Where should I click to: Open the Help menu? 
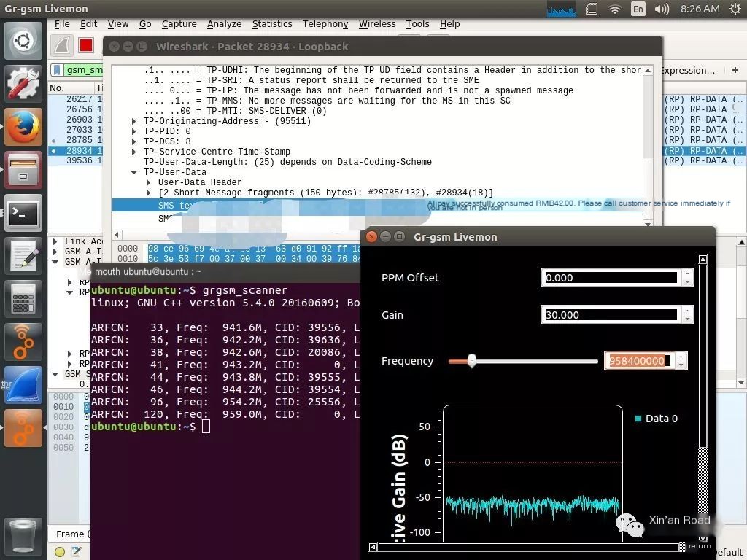click(449, 24)
